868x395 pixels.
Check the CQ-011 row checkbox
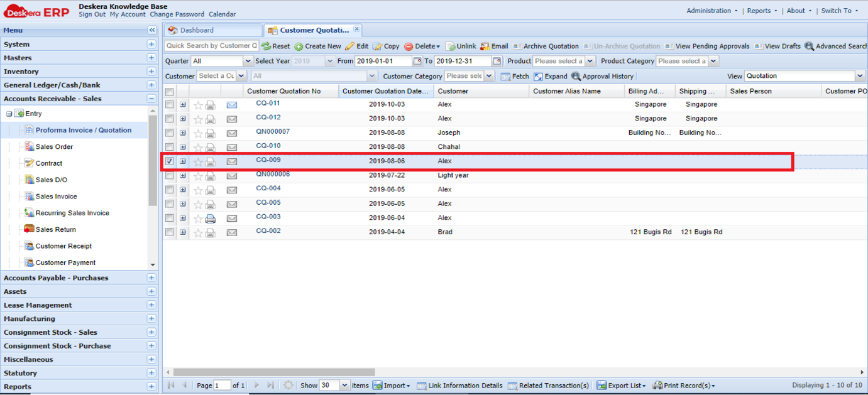coord(170,105)
